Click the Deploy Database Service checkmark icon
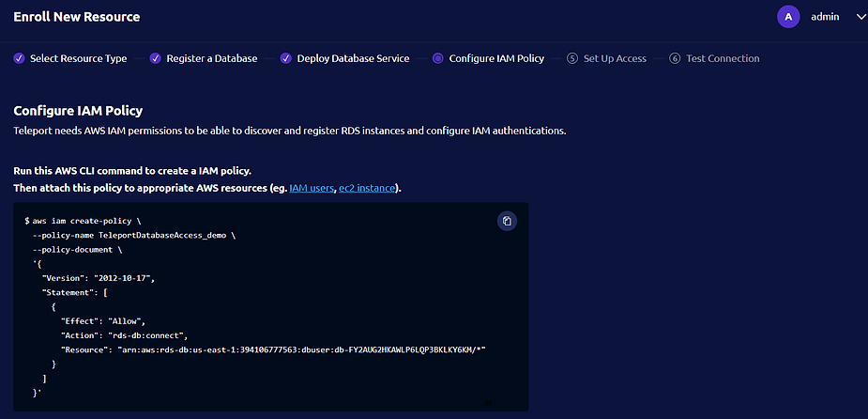This screenshot has width=868, height=419. pyautogui.click(x=285, y=58)
